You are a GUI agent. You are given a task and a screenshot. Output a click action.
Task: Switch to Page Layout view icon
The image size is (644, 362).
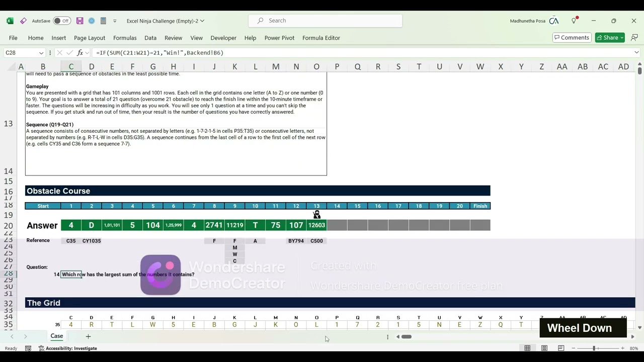pyautogui.click(x=544, y=348)
